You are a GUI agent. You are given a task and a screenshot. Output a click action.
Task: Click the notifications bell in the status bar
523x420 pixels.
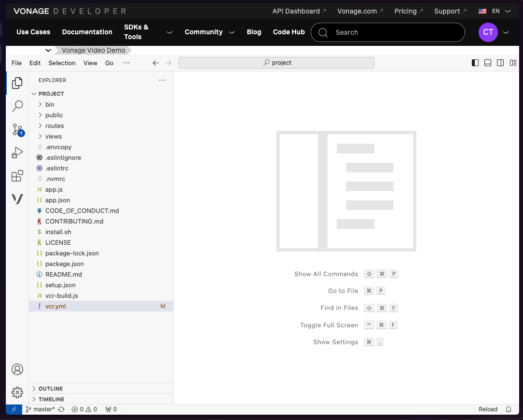point(510,409)
